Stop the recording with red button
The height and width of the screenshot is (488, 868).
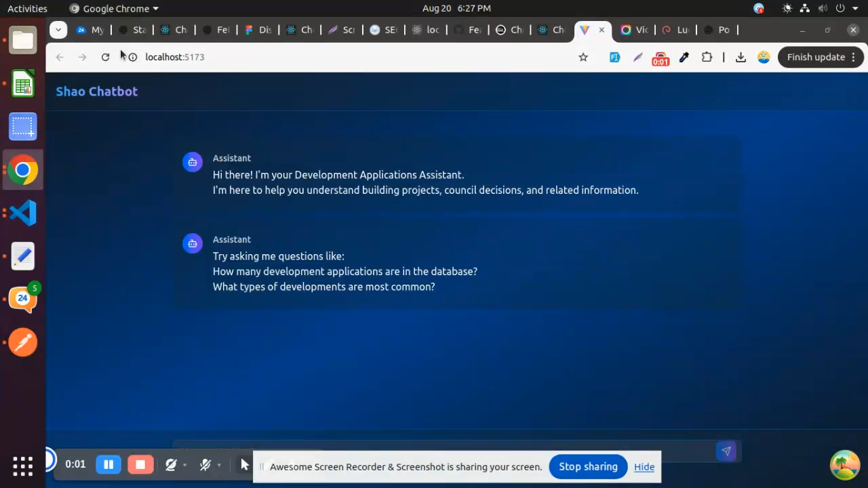coord(140,464)
